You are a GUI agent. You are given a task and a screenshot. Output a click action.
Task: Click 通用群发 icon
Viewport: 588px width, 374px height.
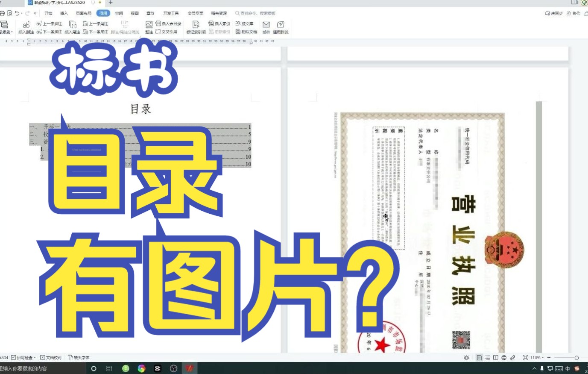281,28
